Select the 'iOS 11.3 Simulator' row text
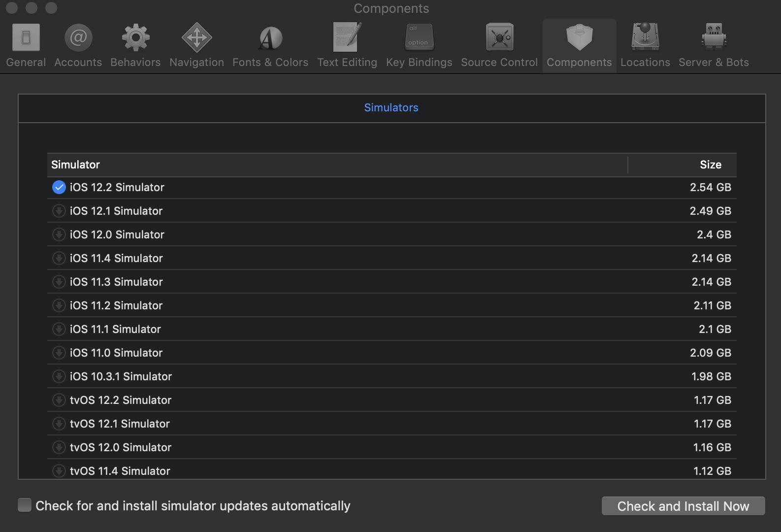This screenshot has width=781, height=532. tap(116, 282)
